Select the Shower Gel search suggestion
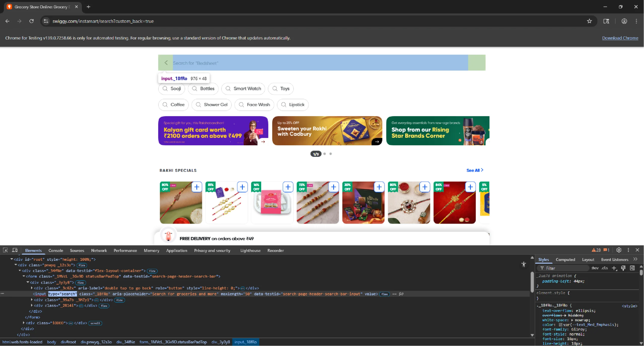The width and height of the screenshot is (644, 346). pyautogui.click(x=212, y=105)
